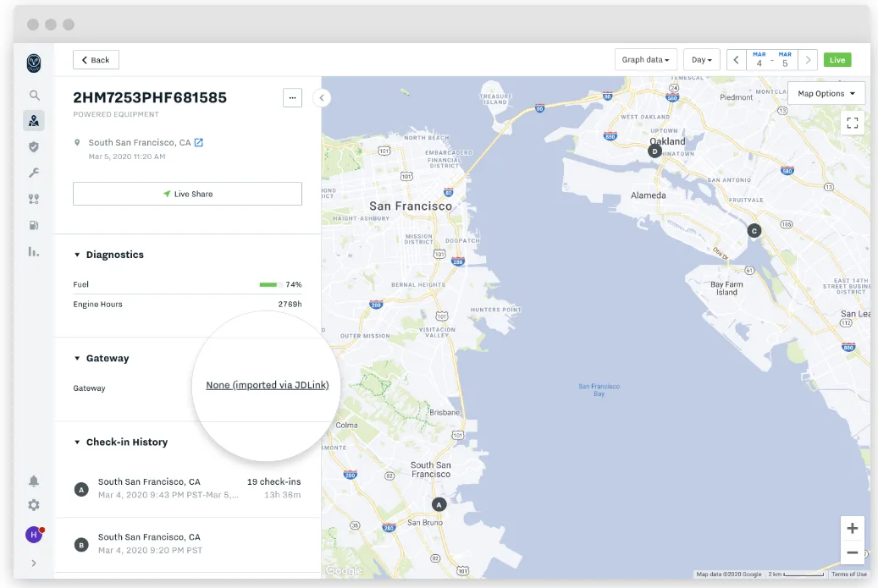Select the fleet tracking location icon
The height and width of the screenshot is (588, 878).
click(34, 120)
